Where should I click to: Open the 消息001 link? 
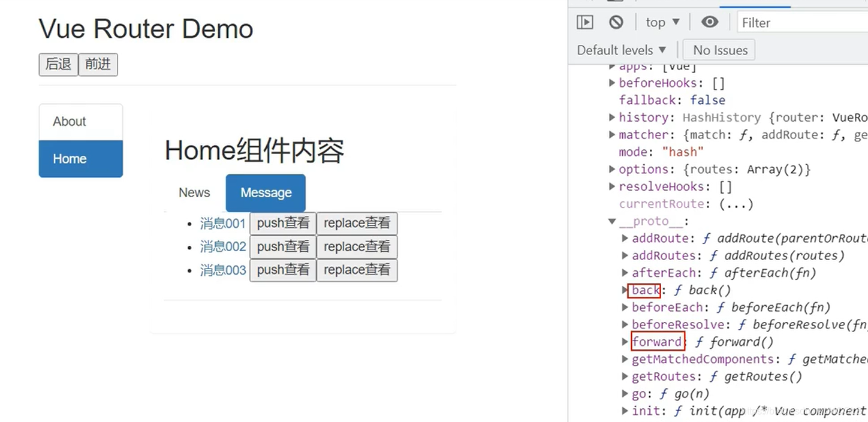[x=223, y=224]
